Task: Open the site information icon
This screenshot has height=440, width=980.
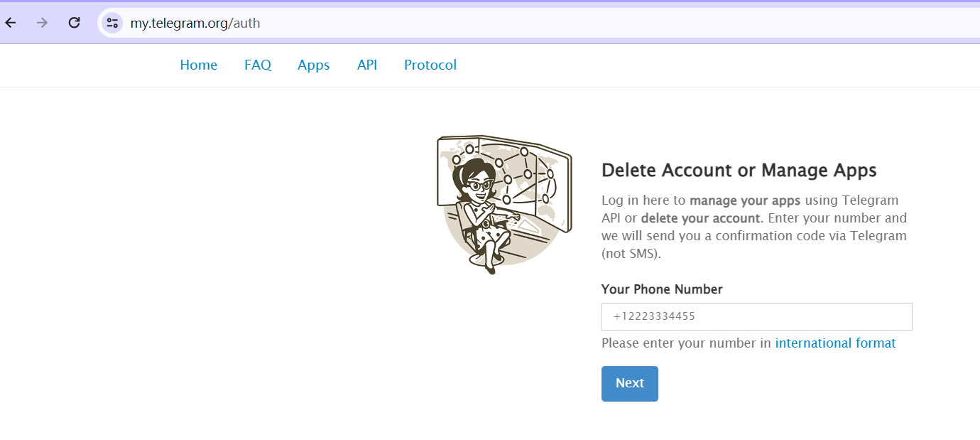Action: (x=112, y=23)
